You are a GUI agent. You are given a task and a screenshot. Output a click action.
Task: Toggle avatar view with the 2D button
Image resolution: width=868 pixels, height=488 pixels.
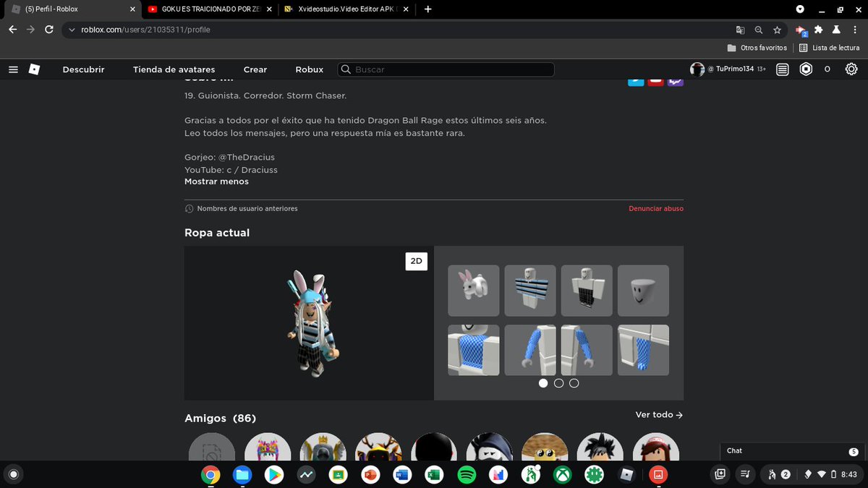coord(416,261)
